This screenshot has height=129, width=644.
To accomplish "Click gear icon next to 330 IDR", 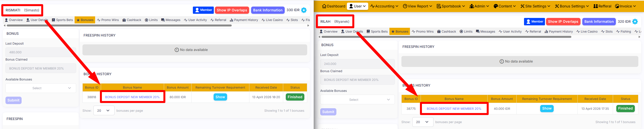I will [304, 10].
